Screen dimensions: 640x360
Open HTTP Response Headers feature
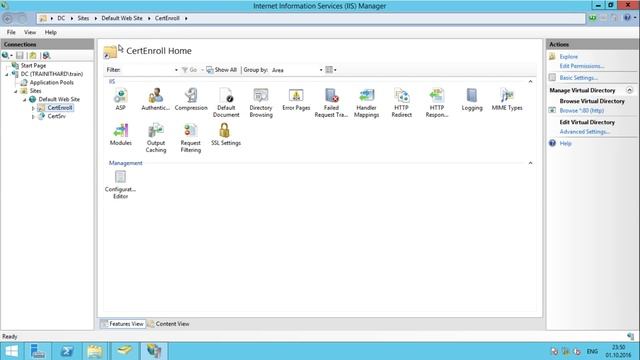pyautogui.click(x=436, y=103)
